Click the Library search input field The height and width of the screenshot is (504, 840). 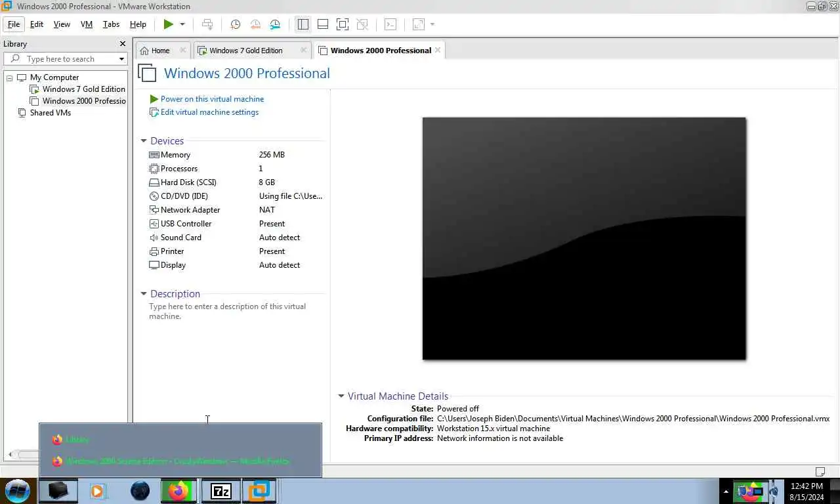point(64,59)
